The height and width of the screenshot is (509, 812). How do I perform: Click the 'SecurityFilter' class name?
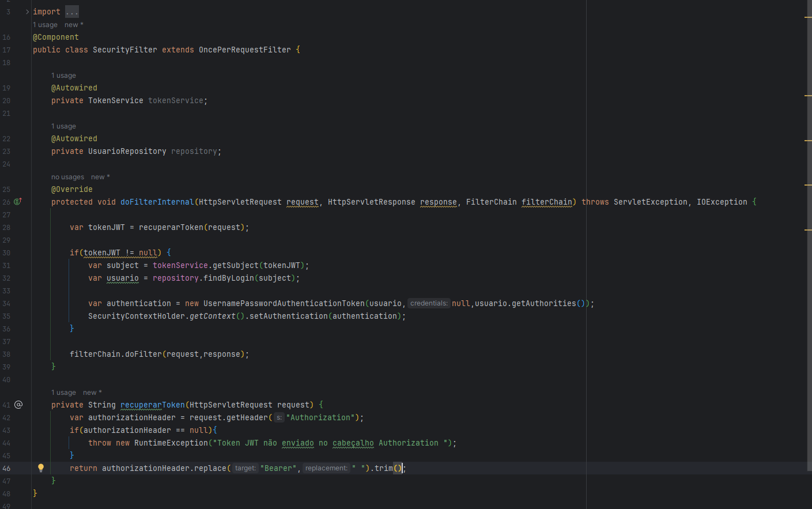coord(125,50)
